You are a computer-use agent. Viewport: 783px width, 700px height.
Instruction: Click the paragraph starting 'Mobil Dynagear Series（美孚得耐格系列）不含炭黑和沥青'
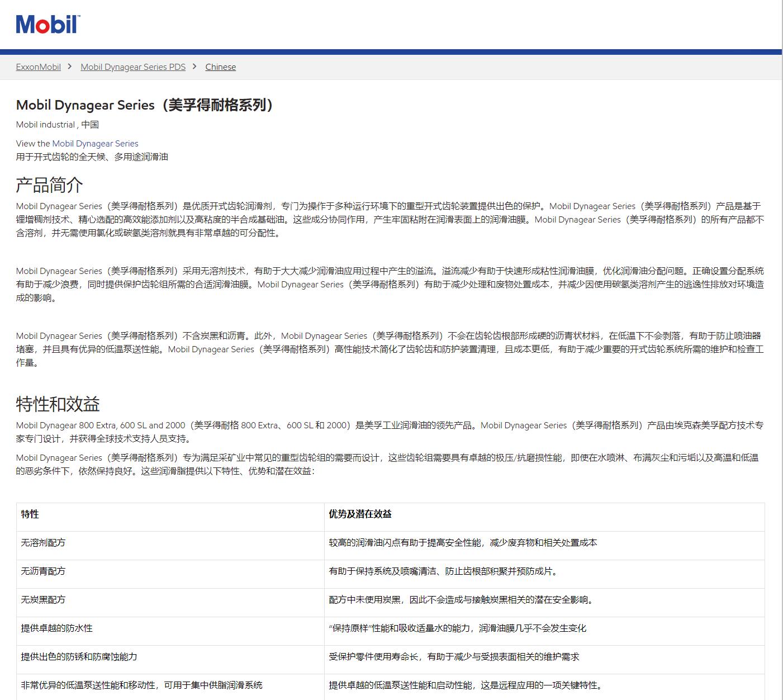pos(390,349)
